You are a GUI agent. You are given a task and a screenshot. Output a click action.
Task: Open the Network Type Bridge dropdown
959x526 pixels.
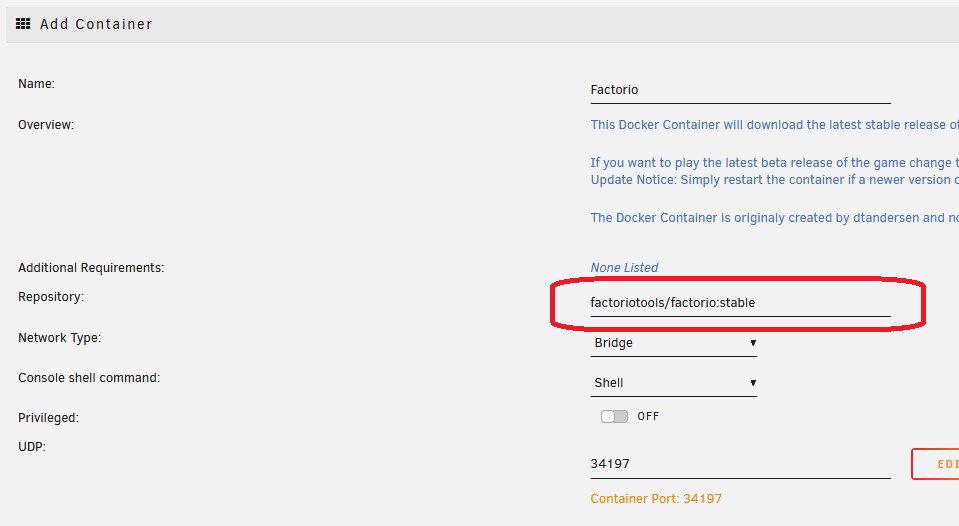click(x=673, y=343)
